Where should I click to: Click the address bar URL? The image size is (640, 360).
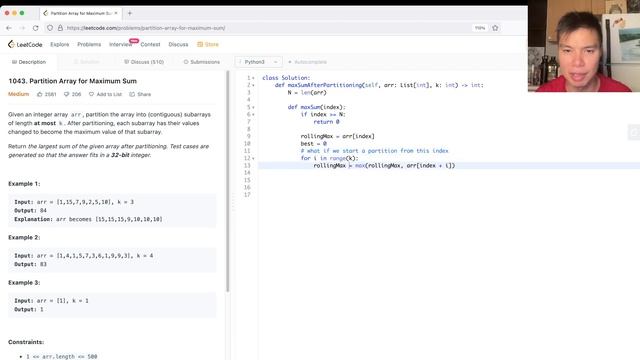point(146,28)
